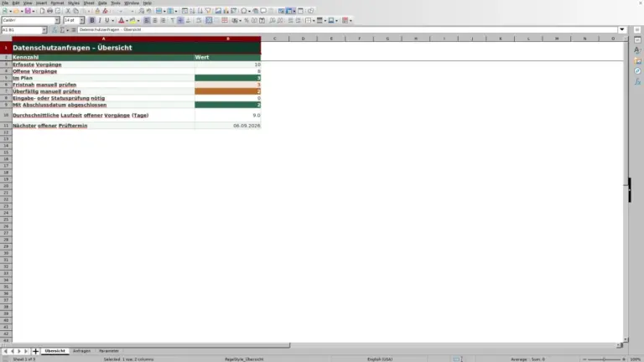Screen dimensions: 644x362
Task: Click the Align Top icon
Action: [x=173, y=20]
